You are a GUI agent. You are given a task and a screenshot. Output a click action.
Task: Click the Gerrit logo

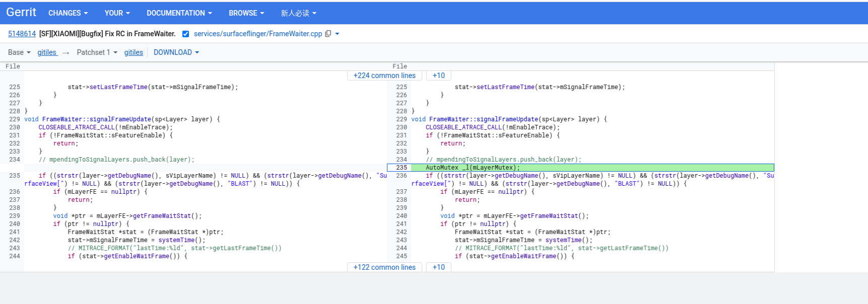21,12
